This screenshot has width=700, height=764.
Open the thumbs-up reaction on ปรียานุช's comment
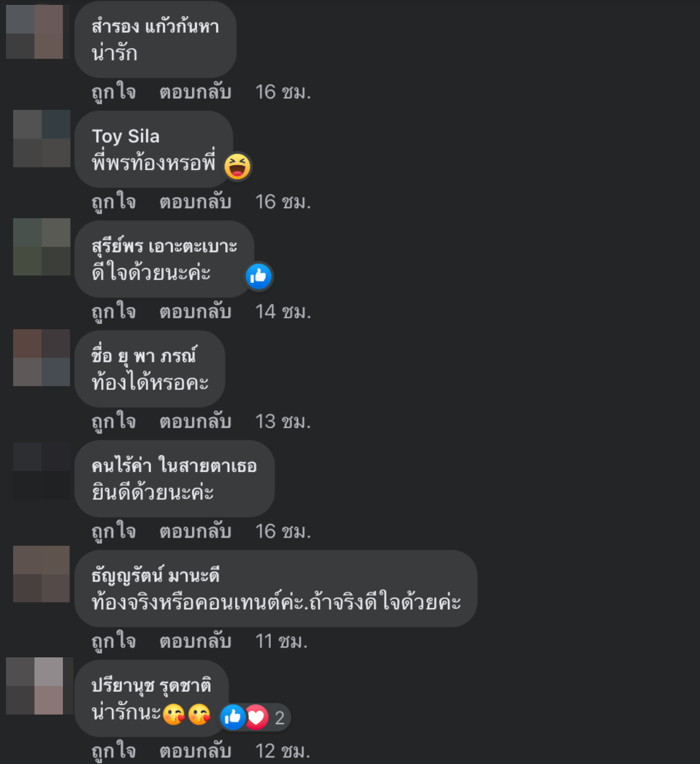pyautogui.click(x=234, y=717)
